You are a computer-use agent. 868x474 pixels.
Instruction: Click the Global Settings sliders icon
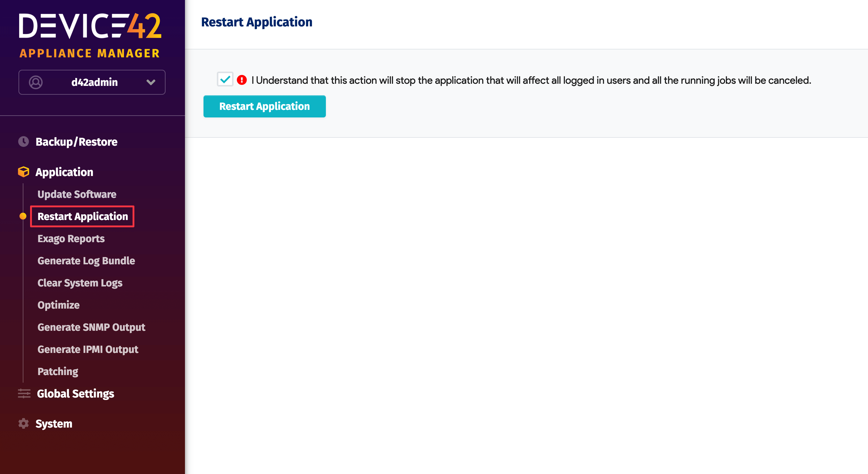coord(24,393)
